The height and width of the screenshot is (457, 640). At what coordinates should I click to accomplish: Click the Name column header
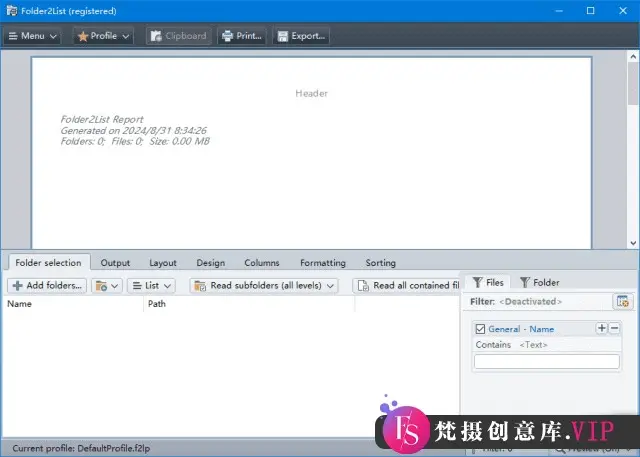[73, 304]
